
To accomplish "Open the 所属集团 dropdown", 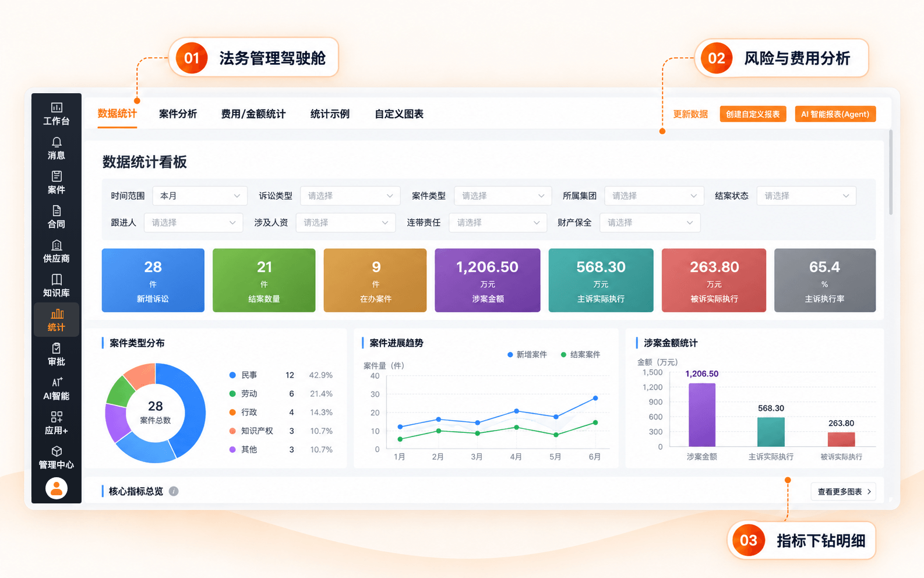I will (654, 196).
